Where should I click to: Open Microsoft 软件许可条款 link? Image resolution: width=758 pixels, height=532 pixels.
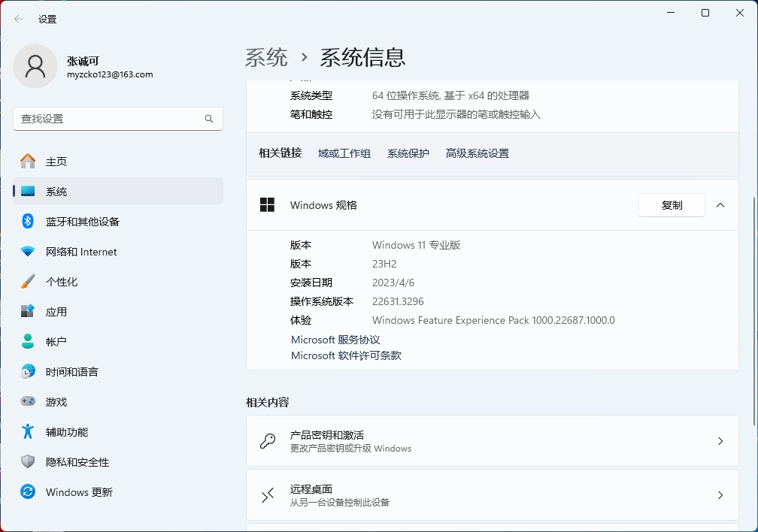point(346,355)
